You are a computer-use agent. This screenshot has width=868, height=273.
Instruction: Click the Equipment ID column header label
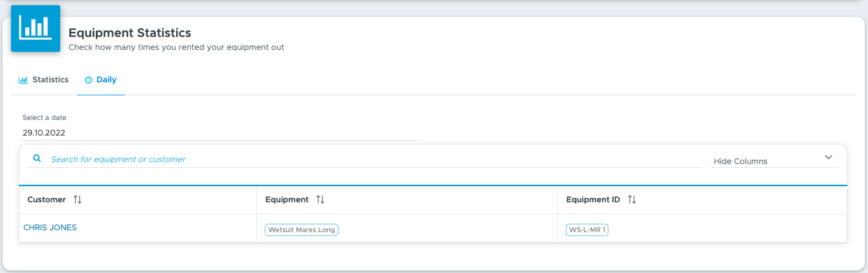[593, 200]
